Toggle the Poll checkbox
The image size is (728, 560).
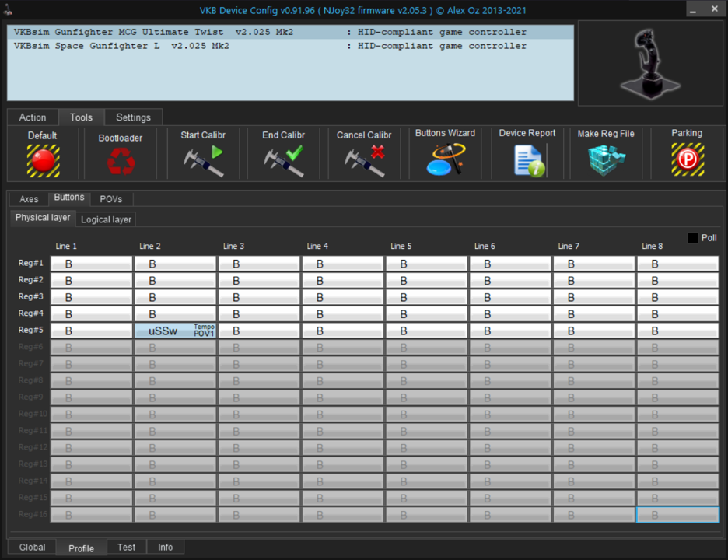coord(692,238)
